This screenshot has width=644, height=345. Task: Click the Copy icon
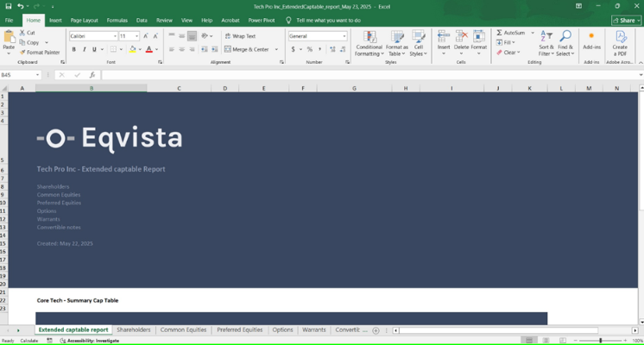[x=22, y=42]
